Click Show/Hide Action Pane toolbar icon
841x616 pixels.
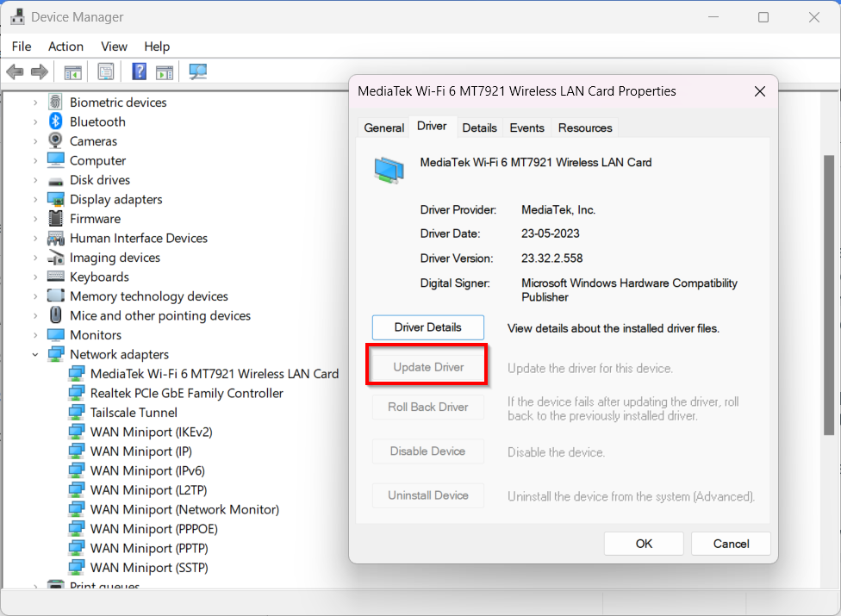(x=165, y=72)
